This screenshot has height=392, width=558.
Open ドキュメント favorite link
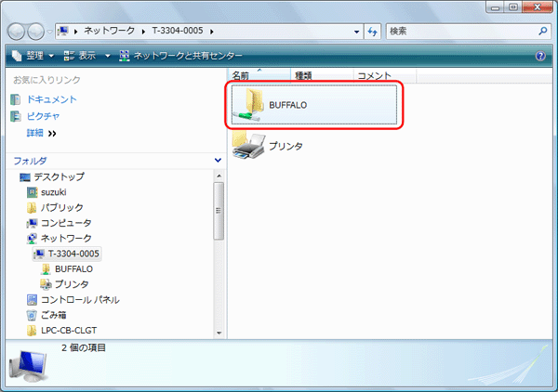click(x=51, y=99)
